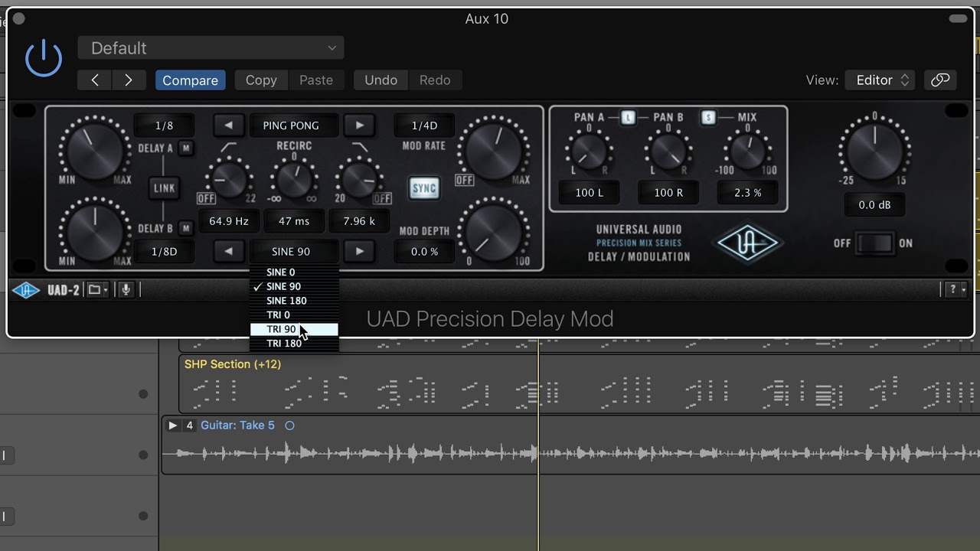Click the plug-in link chain icon
Screen dimensions: 980x551
(x=940, y=80)
